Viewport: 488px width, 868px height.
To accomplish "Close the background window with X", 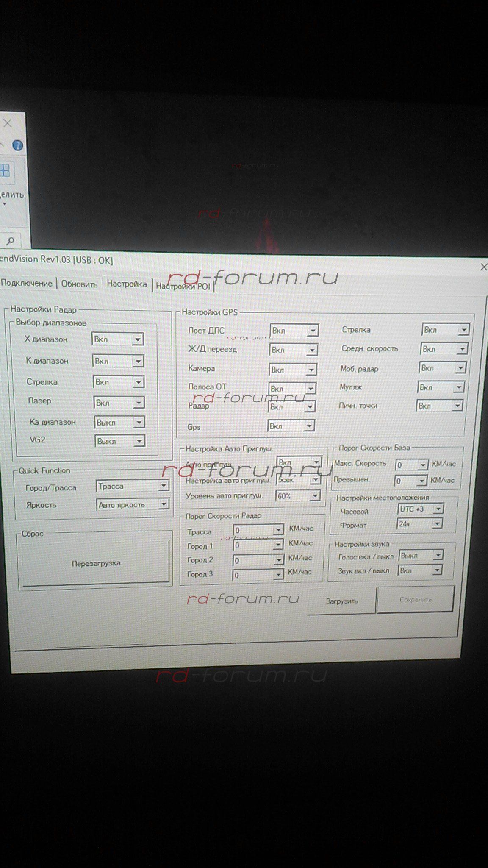I will pyautogui.click(x=8, y=123).
